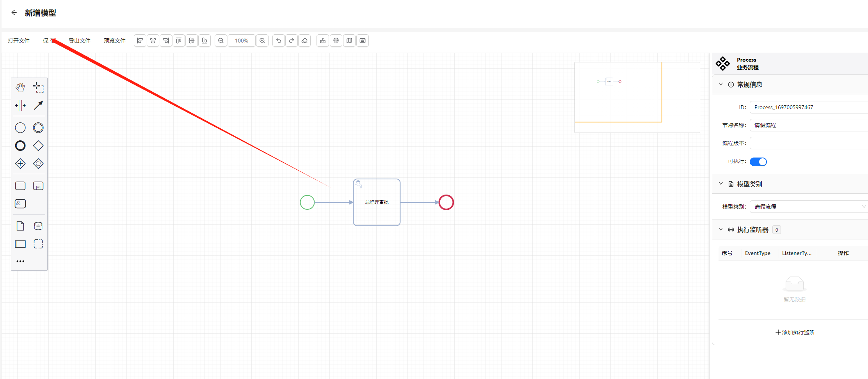Click 添加执行监听 to add a listener
Viewport: 868px width, 379px height.
[795, 332]
